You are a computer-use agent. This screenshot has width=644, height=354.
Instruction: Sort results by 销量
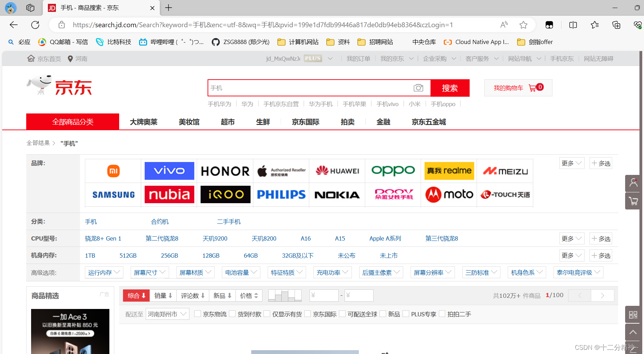163,295
